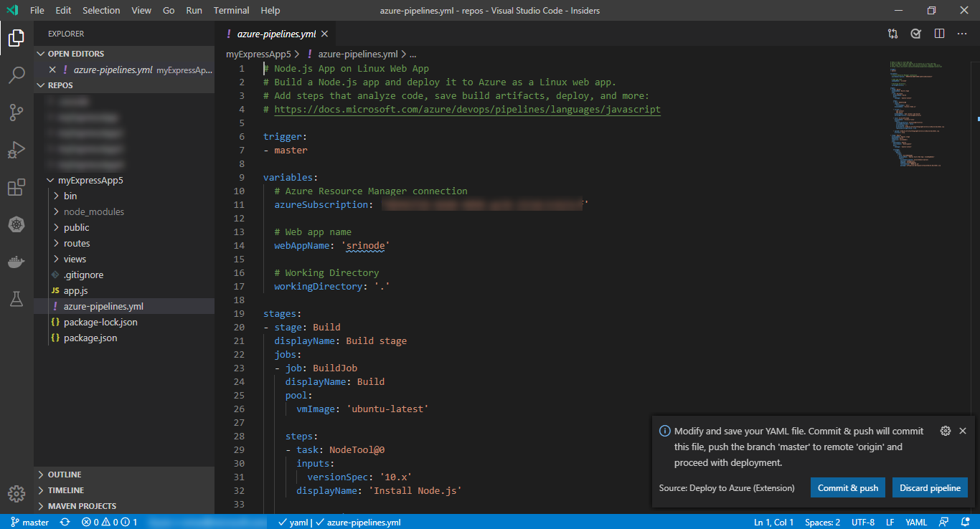Open the Extensions view
The image size is (980, 529).
(x=16, y=186)
